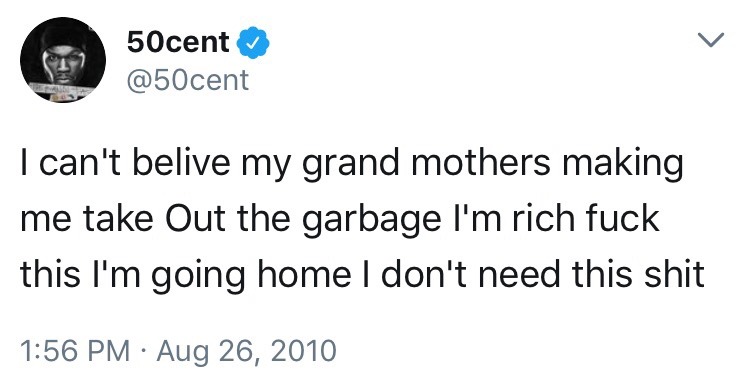The height and width of the screenshot is (383, 750).
Task: Click the Aug 26, 2010 date
Action: [x=247, y=351]
